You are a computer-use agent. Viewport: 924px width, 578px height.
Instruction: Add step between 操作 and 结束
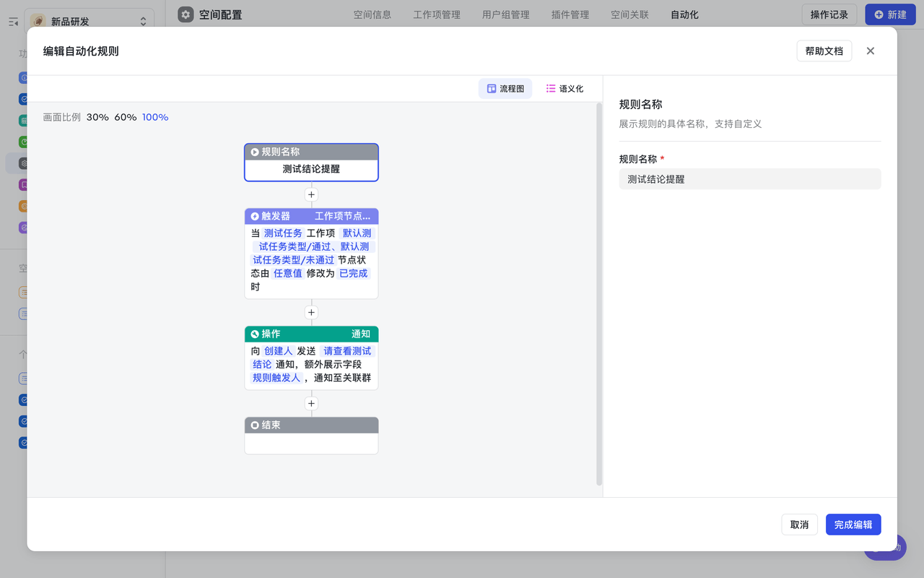click(312, 403)
